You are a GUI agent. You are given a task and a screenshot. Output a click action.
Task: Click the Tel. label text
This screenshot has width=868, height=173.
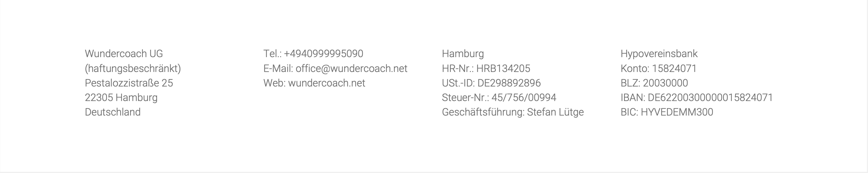272,54
